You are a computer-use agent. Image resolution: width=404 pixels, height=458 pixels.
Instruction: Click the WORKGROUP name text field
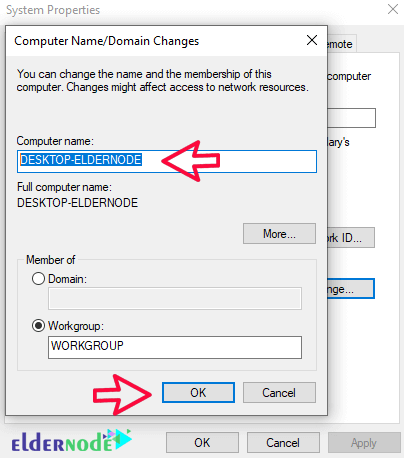coord(175,347)
